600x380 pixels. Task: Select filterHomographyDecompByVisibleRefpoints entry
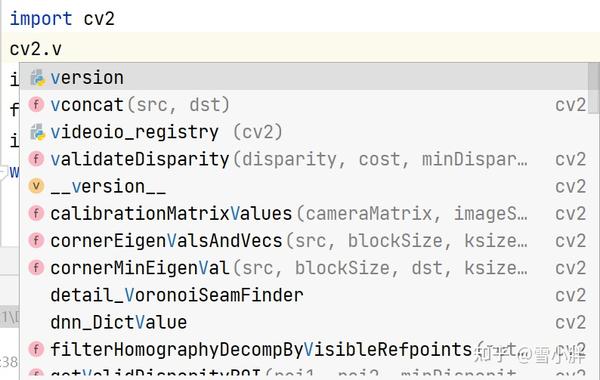click(x=304, y=349)
